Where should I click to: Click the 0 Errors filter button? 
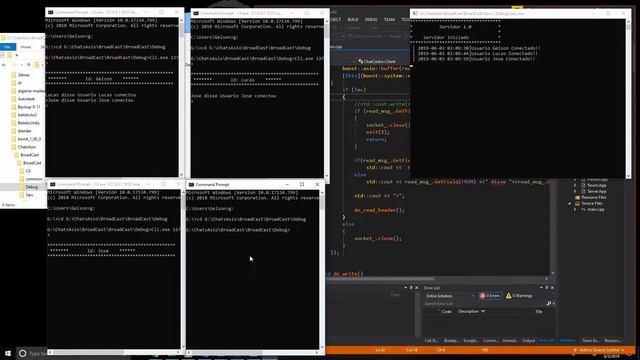click(490, 296)
